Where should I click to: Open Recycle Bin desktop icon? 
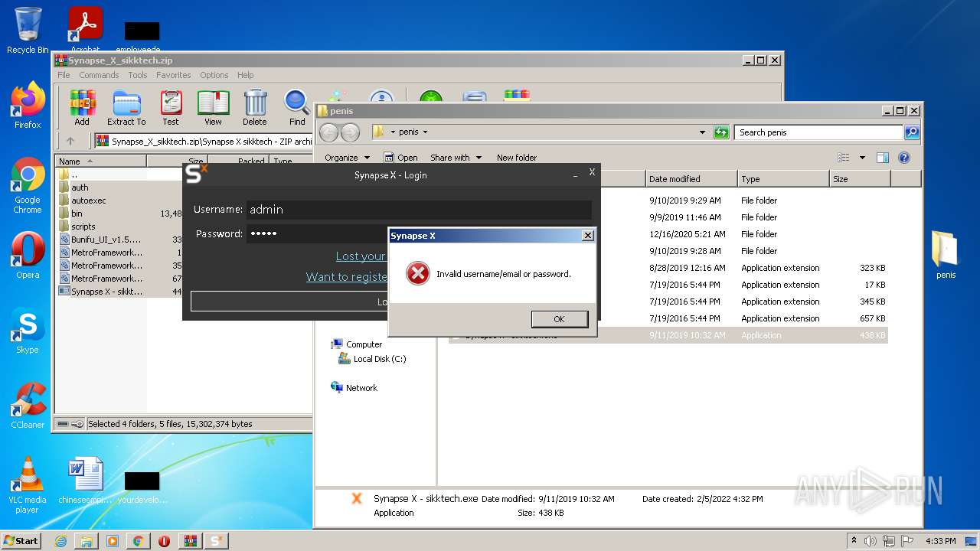[28, 31]
